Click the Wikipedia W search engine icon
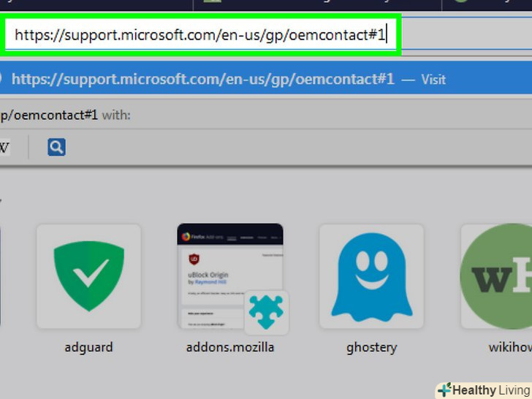The height and width of the screenshot is (399, 532). (x=4, y=148)
